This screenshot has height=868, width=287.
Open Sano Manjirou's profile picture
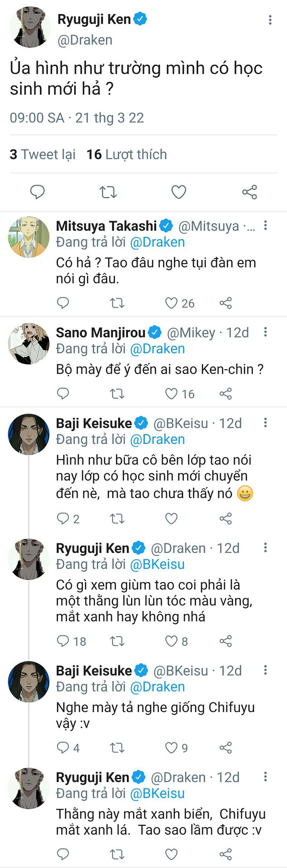pyautogui.click(x=28, y=344)
